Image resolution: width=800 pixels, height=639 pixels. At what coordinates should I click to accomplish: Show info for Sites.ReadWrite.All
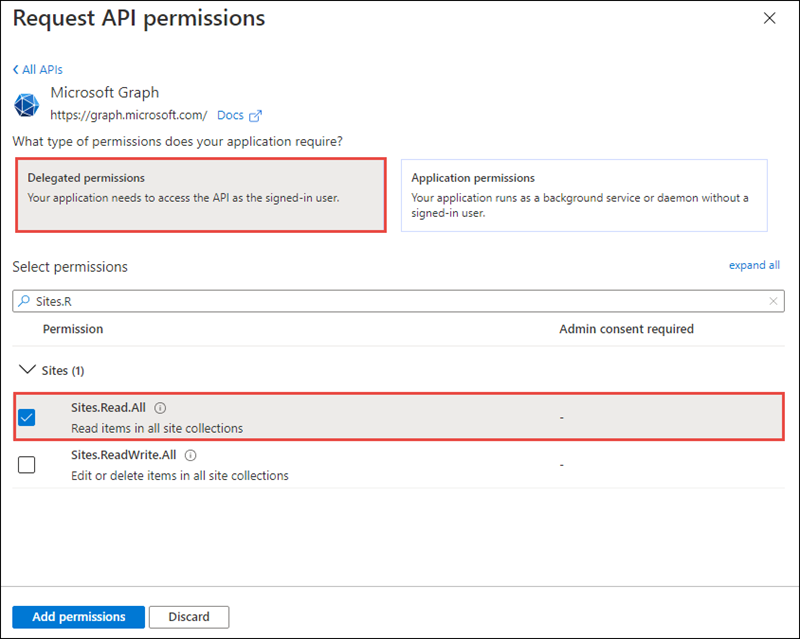[x=190, y=455]
